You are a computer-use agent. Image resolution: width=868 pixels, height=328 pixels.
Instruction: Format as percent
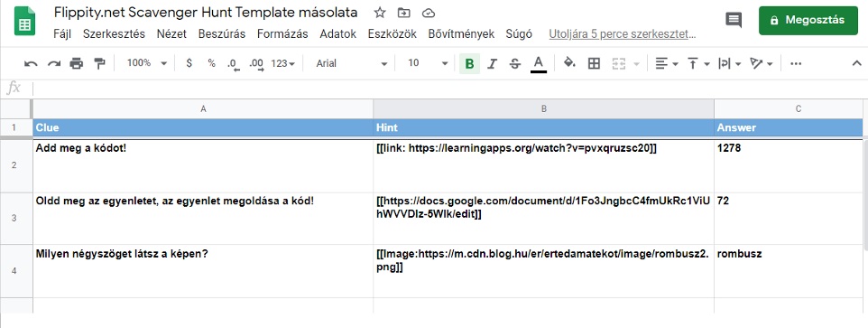click(x=211, y=64)
